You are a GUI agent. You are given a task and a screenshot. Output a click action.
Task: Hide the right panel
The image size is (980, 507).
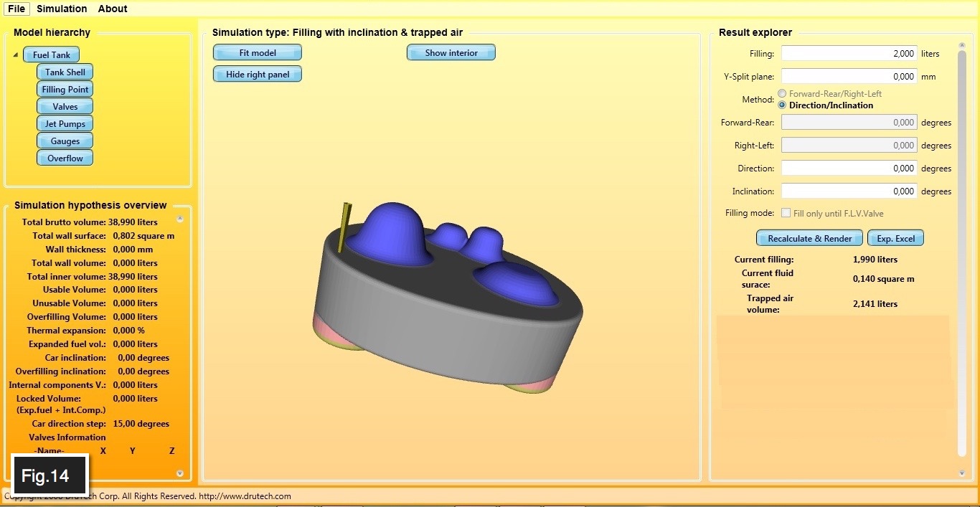(258, 75)
